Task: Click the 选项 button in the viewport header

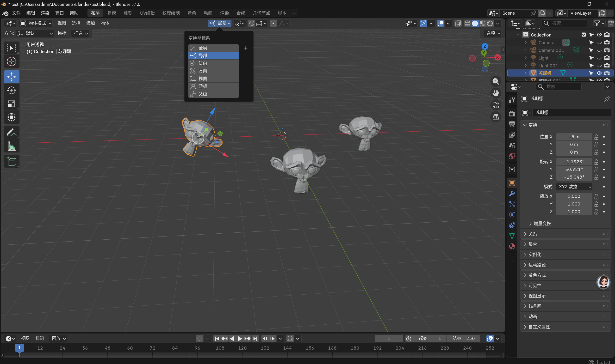Action: coord(493,33)
